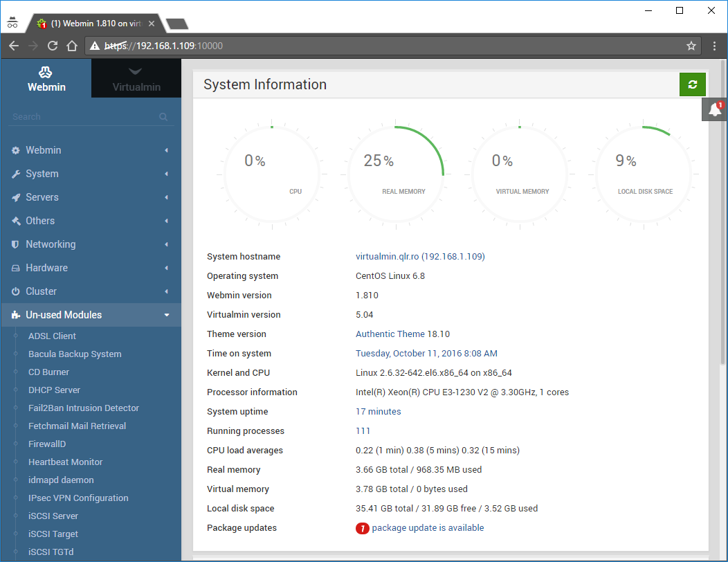Open the Authentic Theme link
The width and height of the screenshot is (728, 562).
(x=390, y=334)
